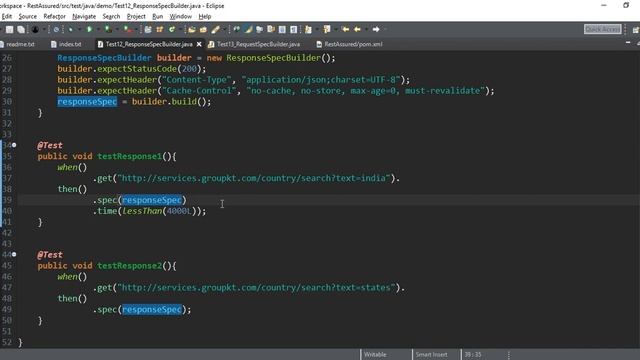
Task: Switch to the index.txt editor tab
Action: [66, 44]
